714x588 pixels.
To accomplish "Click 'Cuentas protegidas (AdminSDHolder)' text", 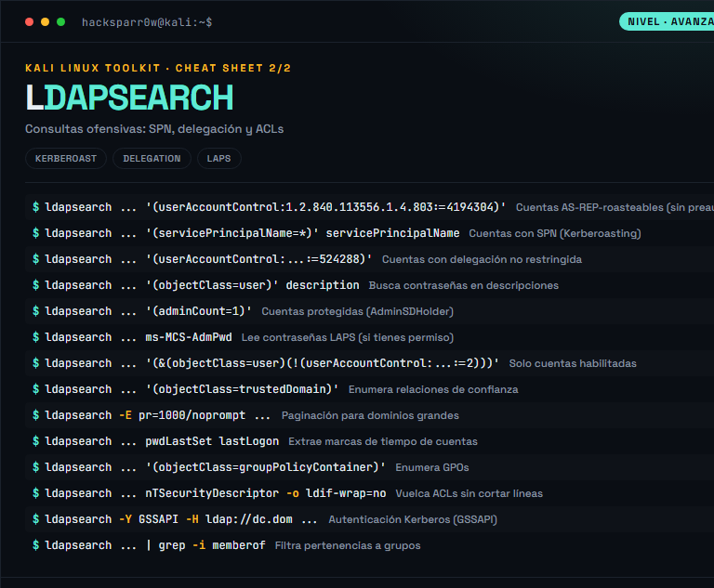I will pos(357,311).
